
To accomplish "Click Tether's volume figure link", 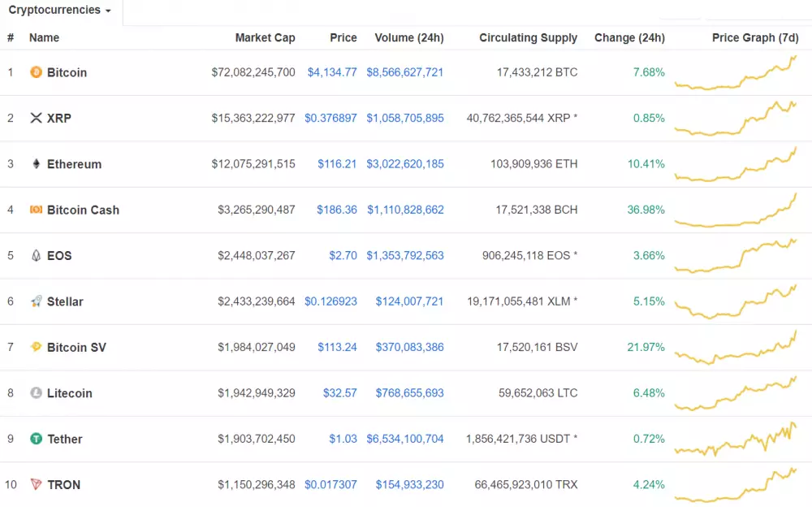I will (405, 439).
